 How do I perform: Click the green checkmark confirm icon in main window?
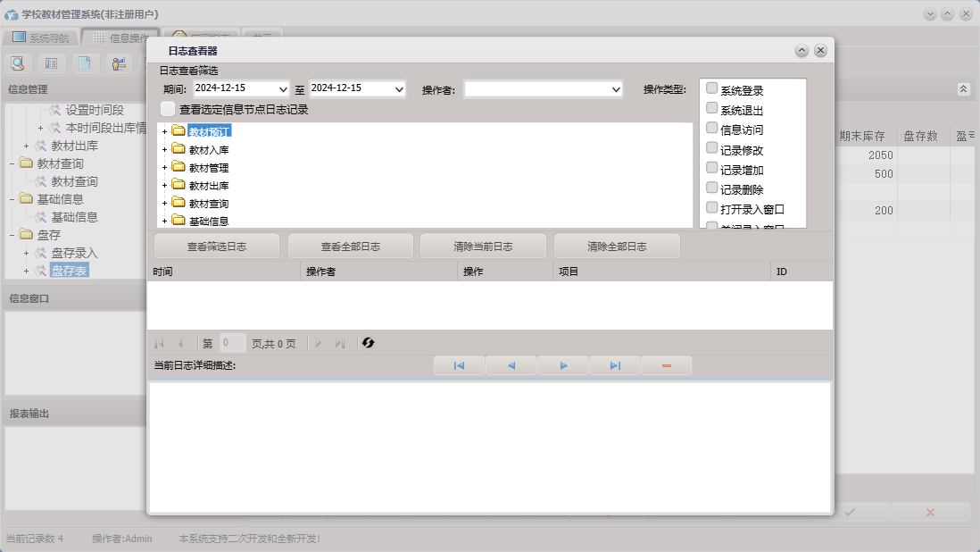[x=850, y=512]
